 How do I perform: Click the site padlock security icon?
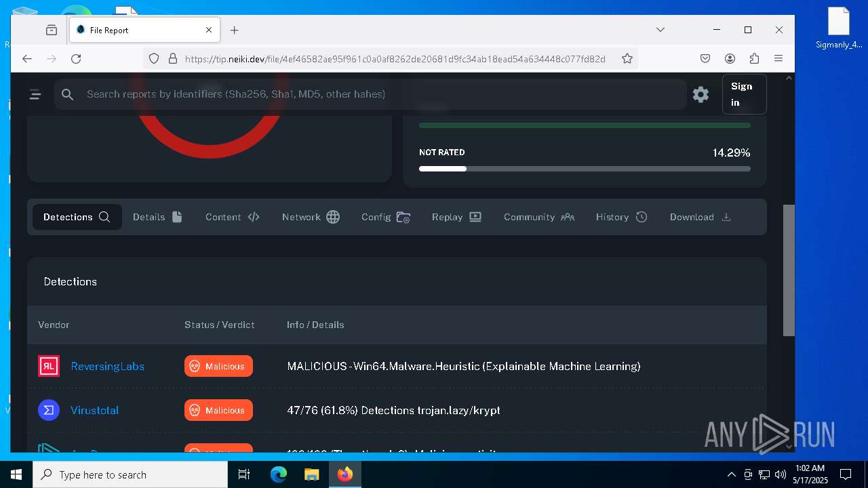click(172, 59)
